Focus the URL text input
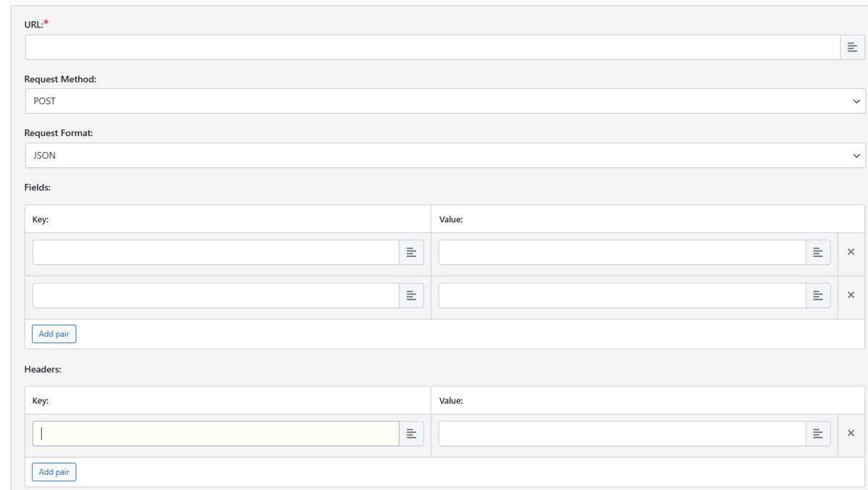The width and height of the screenshot is (868, 490). [433, 47]
